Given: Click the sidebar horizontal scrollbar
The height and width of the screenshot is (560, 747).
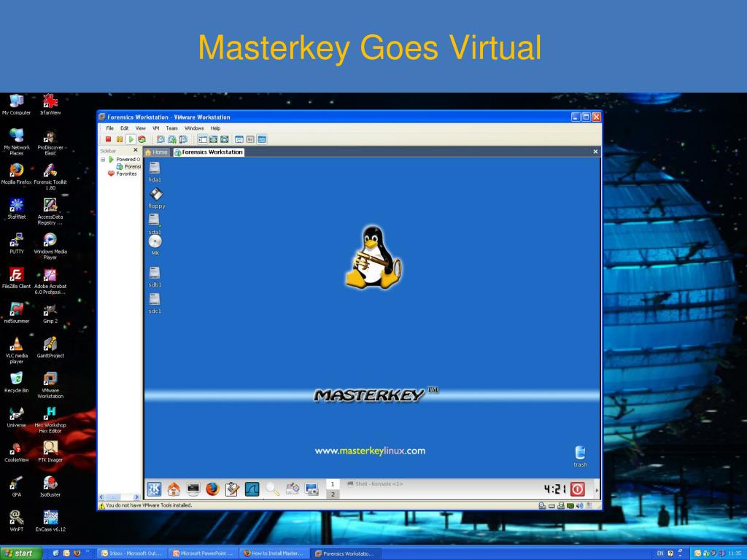Looking at the screenshot, I should (x=119, y=497).
